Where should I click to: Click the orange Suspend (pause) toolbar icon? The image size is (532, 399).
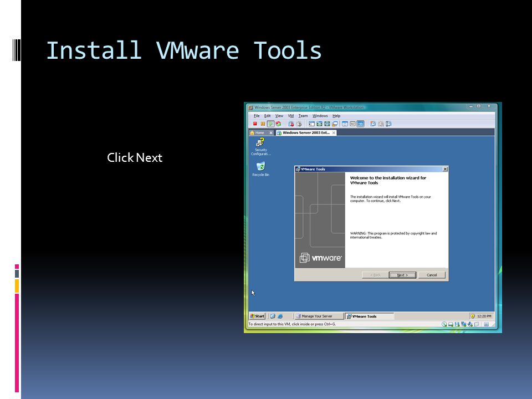tap(263, 124)
